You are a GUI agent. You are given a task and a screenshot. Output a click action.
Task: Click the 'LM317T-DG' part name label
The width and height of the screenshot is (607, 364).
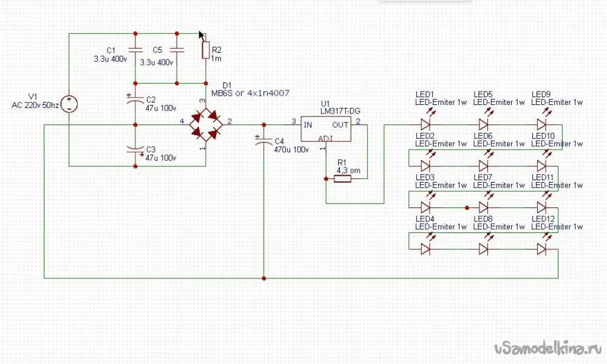pyautogui.click(x=341, y=112)
